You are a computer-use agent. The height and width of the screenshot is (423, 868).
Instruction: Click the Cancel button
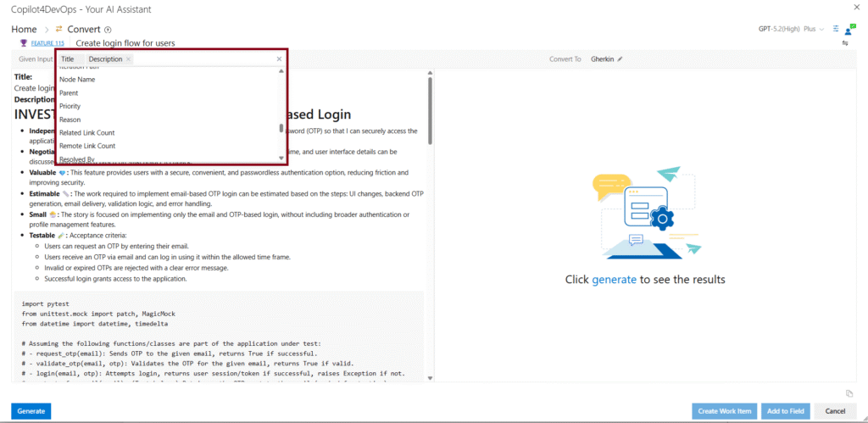pos(835,411)
